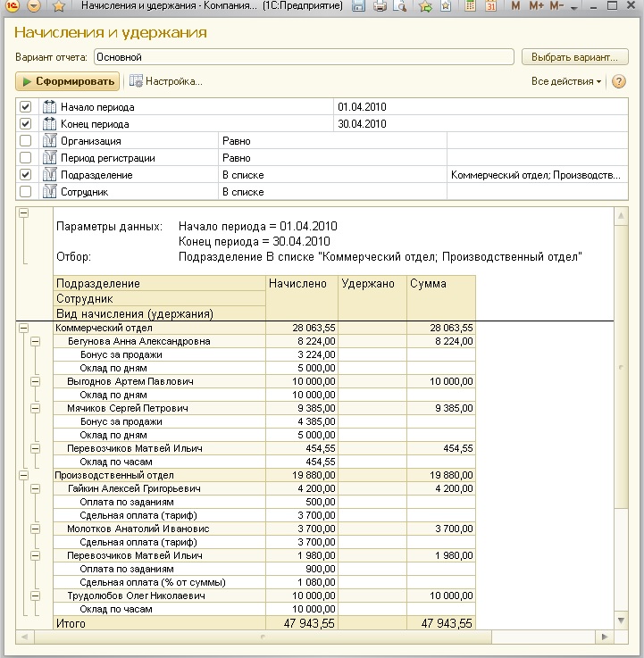Click the Save icon in title bar

(359, 7)
